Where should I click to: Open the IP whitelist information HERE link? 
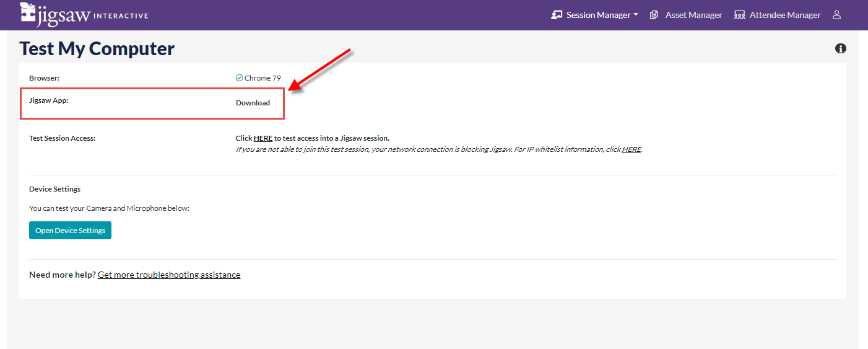[x=631, y=149]
